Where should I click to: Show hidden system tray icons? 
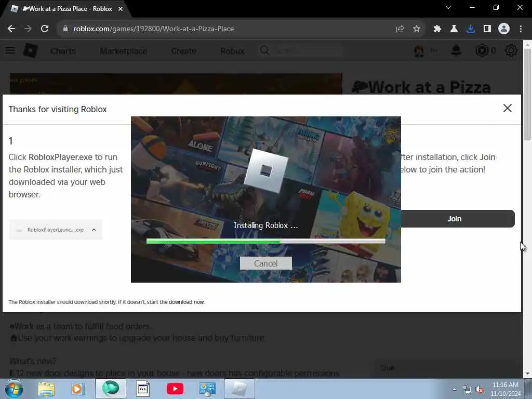tap(454, 389)
